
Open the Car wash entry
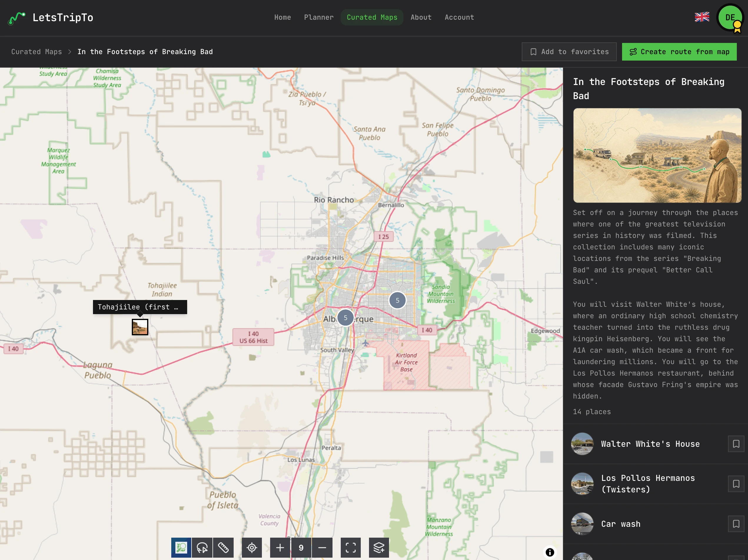click(x=655, y=524)
